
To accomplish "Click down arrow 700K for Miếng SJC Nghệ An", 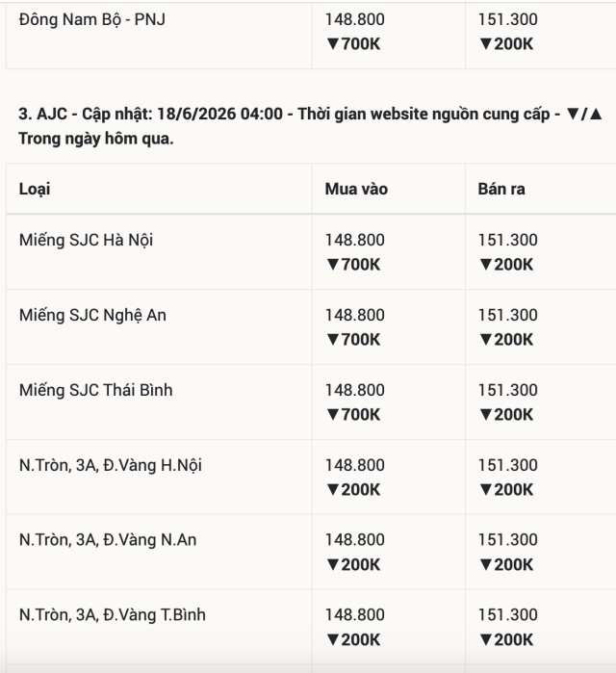I will click(x=353, y=340).
